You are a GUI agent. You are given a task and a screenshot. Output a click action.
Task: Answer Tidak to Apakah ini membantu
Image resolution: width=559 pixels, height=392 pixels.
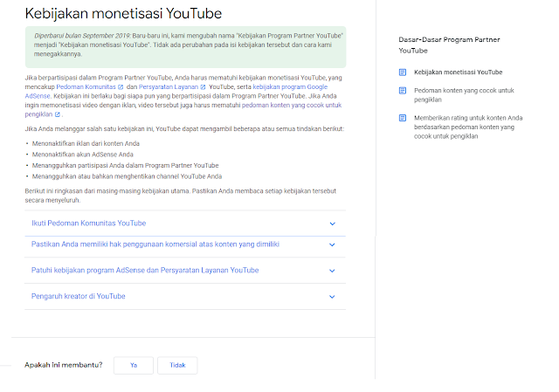[177, 365]
